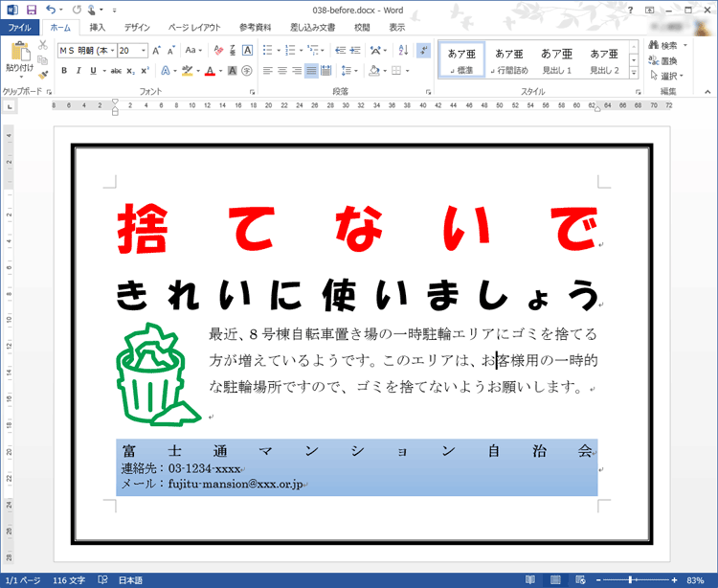Click the Read Mode icon in status bar
The image size is (718, 588).
[530, 579]
